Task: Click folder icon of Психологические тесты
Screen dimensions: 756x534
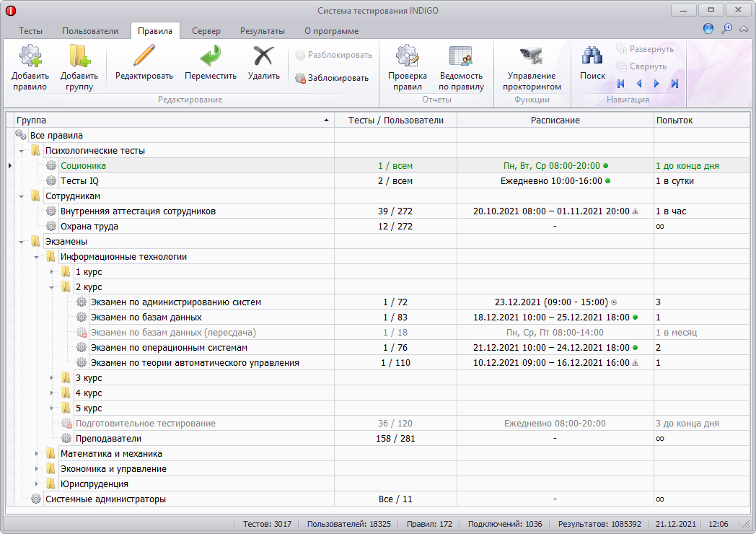Action: pyautogui.click(x=35, y=151)
